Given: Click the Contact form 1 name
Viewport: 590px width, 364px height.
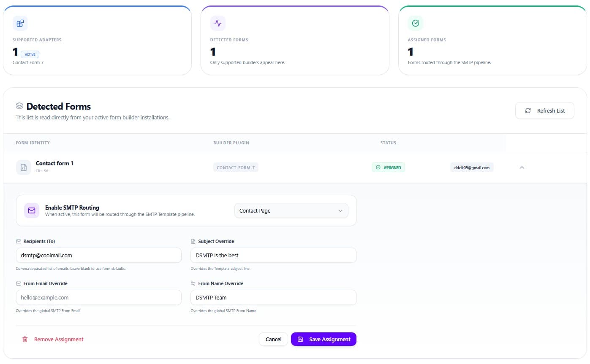Looking at the screenshot, I should click(x=54, y=163).
